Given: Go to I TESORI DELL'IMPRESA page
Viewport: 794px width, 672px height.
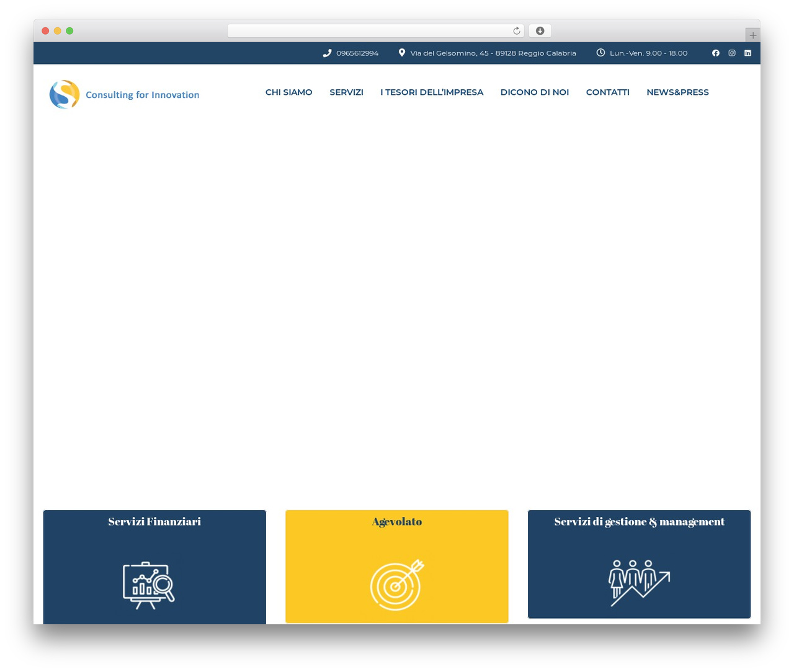Looking at the screenshot, I should pyautogui.click(x=432, y=92).
